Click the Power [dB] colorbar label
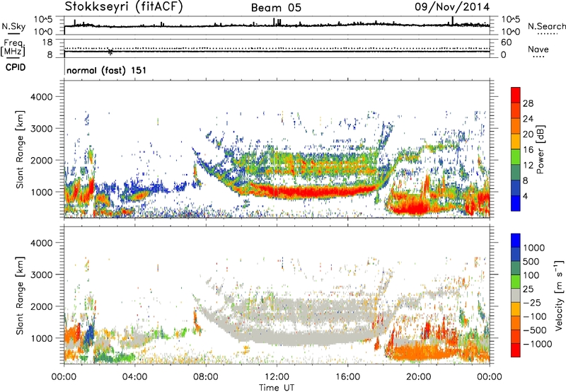 (541, 149)
